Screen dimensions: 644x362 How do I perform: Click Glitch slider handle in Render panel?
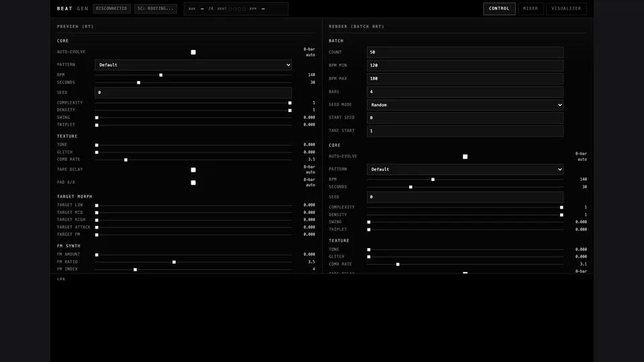[369, 257]
